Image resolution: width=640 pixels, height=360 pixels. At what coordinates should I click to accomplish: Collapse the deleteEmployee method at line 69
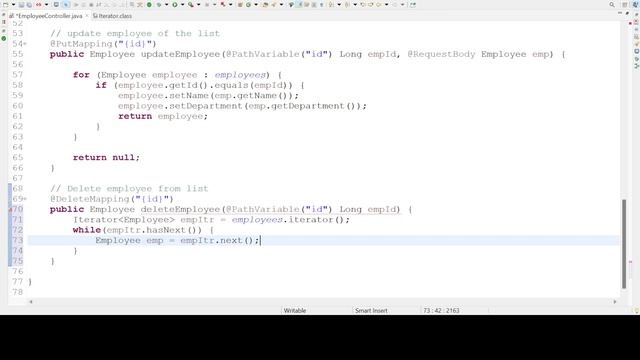pos(25,199)
